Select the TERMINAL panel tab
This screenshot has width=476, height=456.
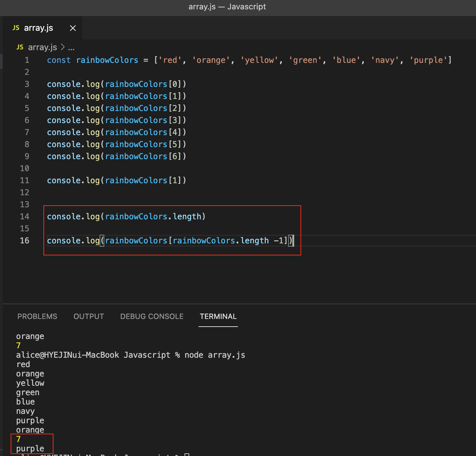point(218,316)
